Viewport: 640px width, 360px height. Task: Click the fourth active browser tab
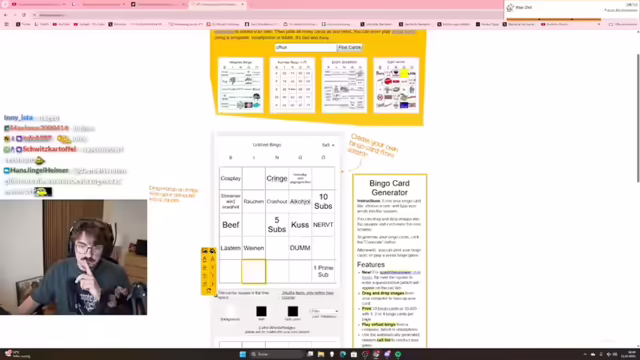tap(218, 4)
